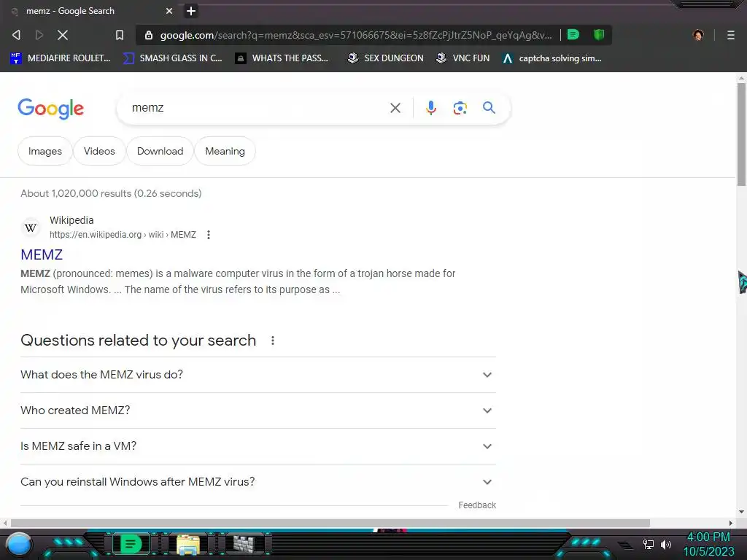Filter results by Images
Screen dimensions: 747x560
tap(44, 151)
